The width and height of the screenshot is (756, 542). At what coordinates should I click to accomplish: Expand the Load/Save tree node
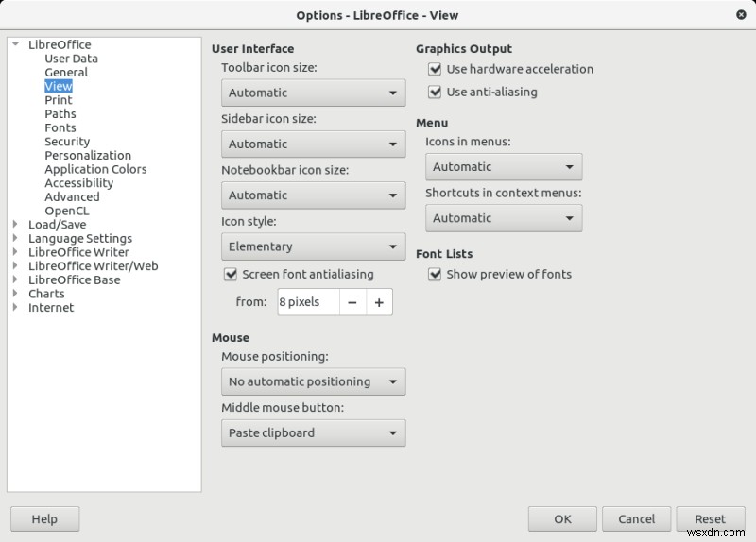coord(15,224)
